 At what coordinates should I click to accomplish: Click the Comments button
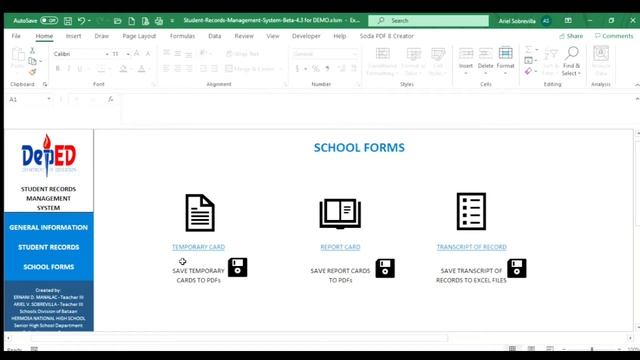(x=614, y=36)
